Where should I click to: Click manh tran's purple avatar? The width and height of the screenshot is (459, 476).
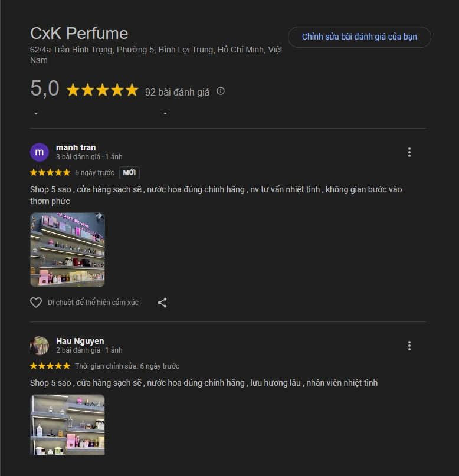(40, 152)
